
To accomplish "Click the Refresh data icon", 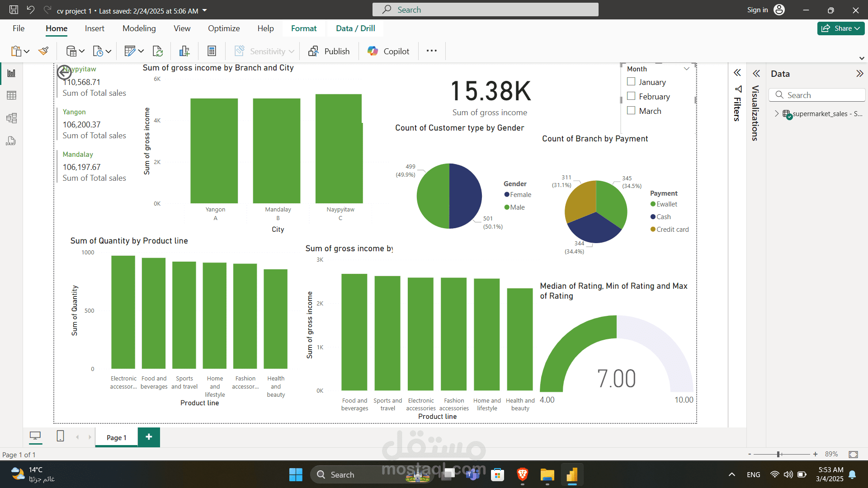I will 158,51.
